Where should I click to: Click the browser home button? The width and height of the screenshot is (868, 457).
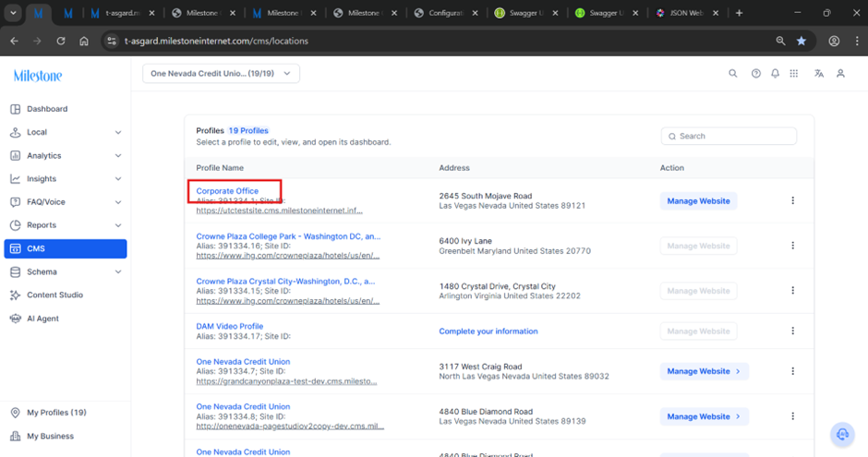(84, 41)
